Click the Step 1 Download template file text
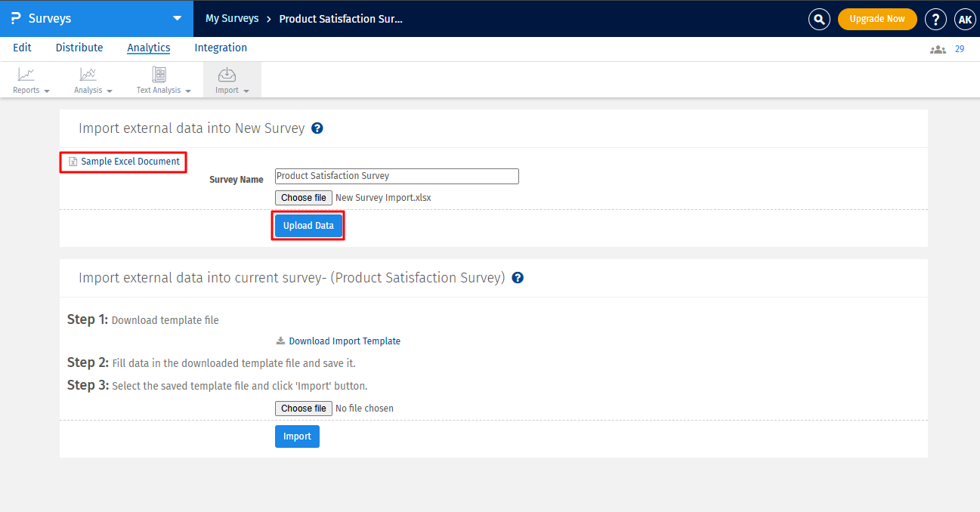980x512 pixels. [143, 320]
